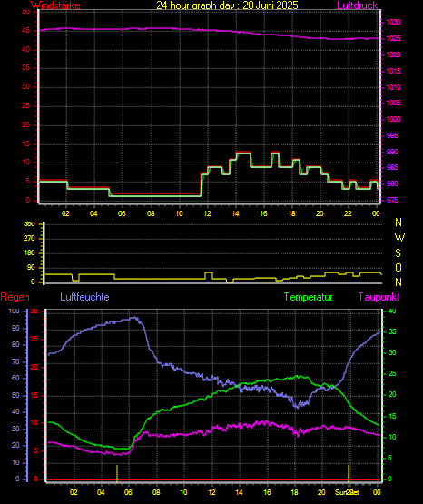This screenshot has width=423, height=504.
Task: Click the magenta Taupunkt legend label
Action: [x=379, y=297]
